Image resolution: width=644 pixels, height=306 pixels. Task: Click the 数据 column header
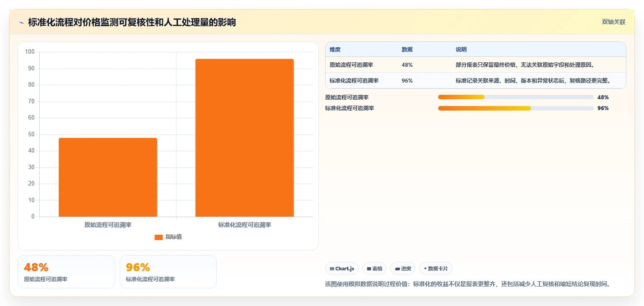(407, 50)
